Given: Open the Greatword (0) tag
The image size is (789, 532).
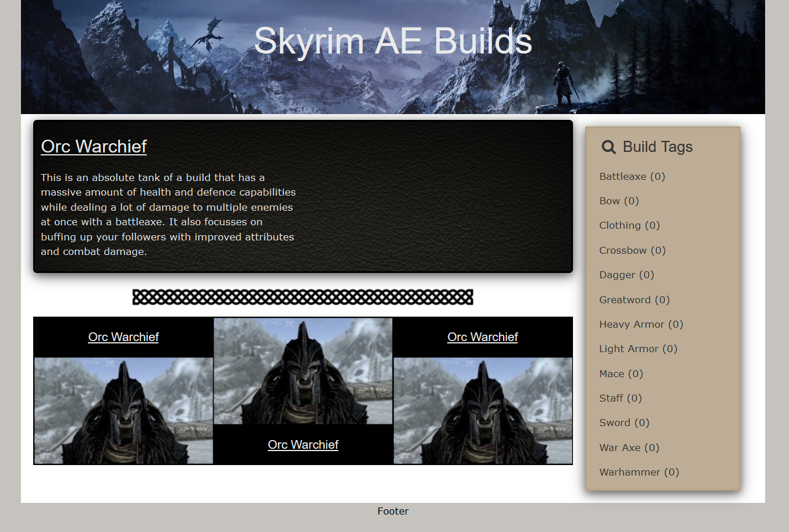Looking at the screenshot, I should point(635,300).
